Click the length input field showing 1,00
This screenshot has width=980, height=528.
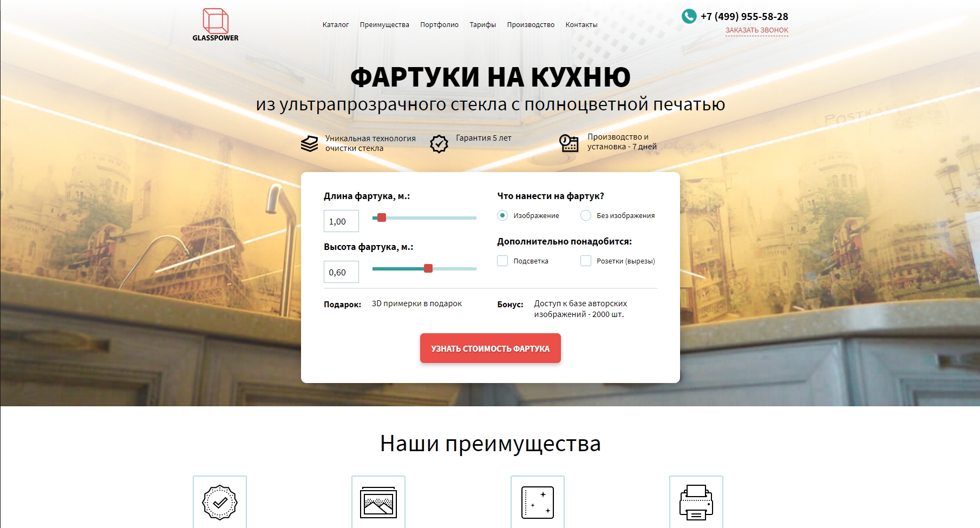coord(341,221)
